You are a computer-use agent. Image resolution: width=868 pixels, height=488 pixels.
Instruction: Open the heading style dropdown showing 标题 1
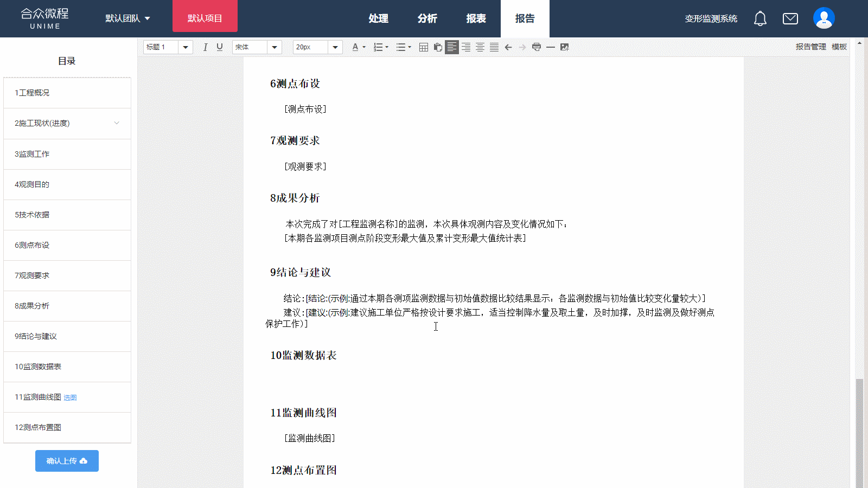[168, 47]
